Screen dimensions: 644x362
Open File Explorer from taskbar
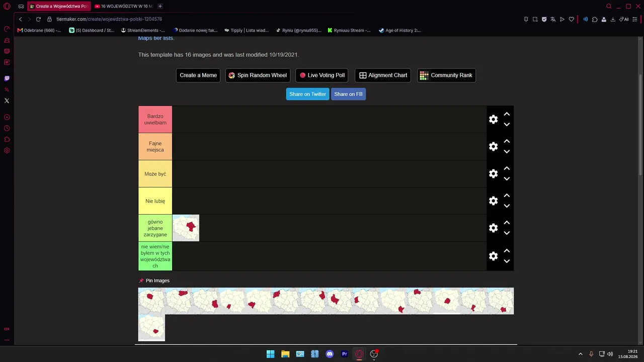point(285,354)
